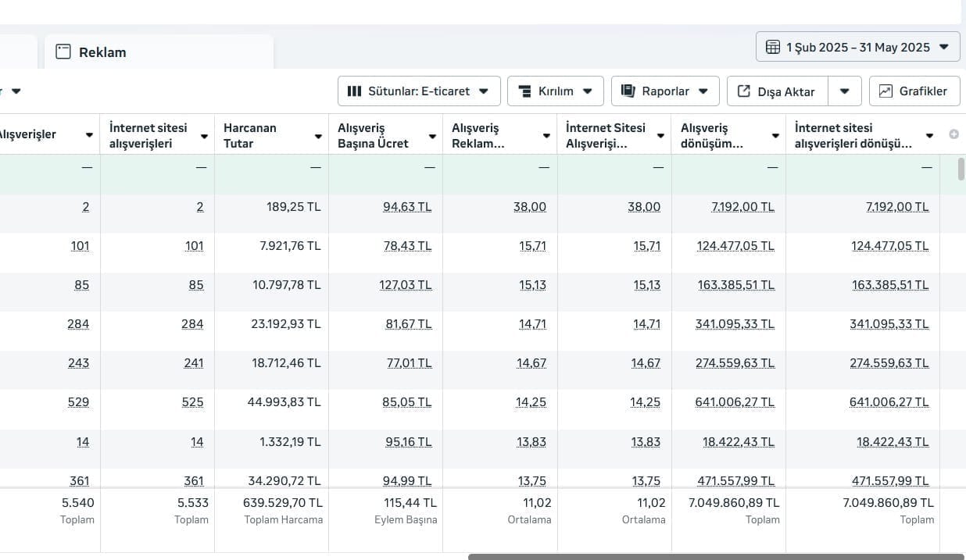Open the arrow menu next to Dışa Aktar
Screen dimensions: 966x560
844,91
